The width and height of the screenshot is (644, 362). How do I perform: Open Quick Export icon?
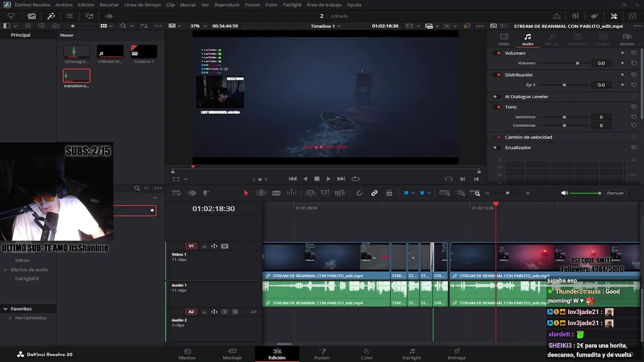556,16
